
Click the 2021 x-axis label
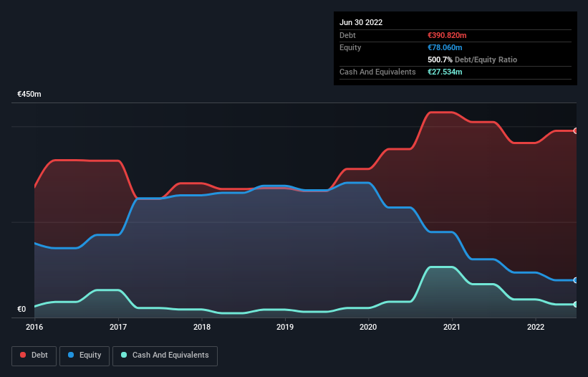452,327
